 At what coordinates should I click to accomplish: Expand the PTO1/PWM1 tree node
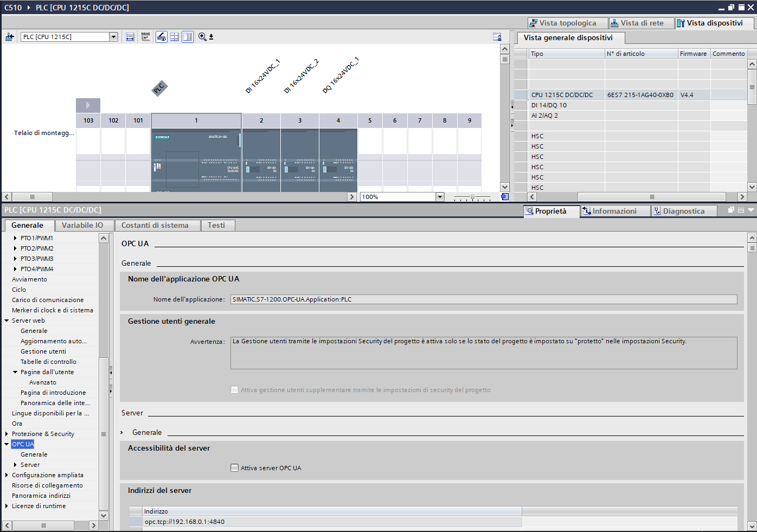[x=15, y=238]
